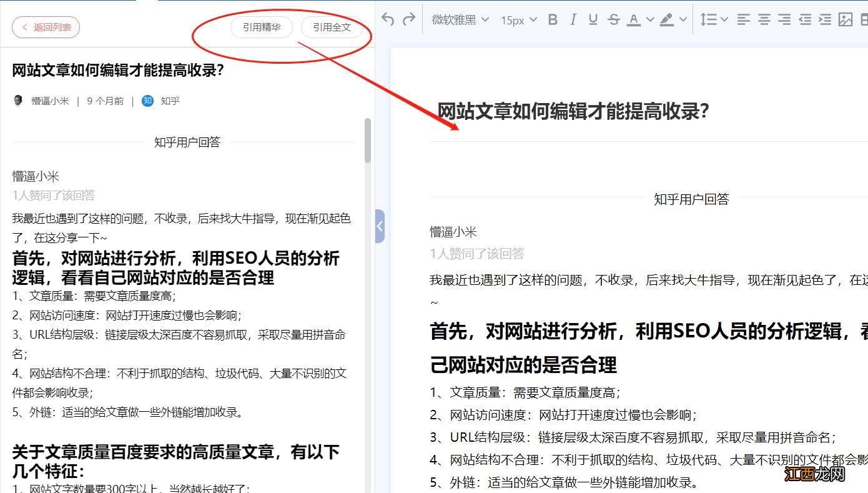Toggle underline formatting
The width and height of the screenshot is (868, 493).
coord(593,20)
